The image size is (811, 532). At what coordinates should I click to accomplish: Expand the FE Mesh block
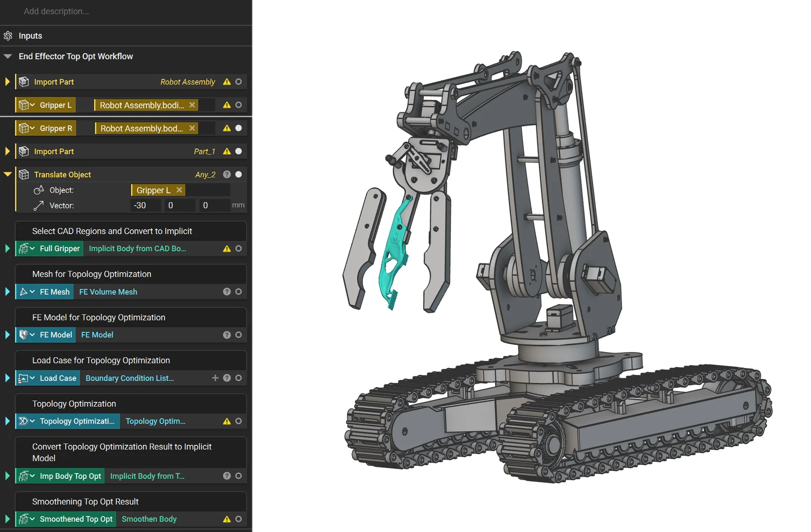pyautogui.click(x=7, y=292)
